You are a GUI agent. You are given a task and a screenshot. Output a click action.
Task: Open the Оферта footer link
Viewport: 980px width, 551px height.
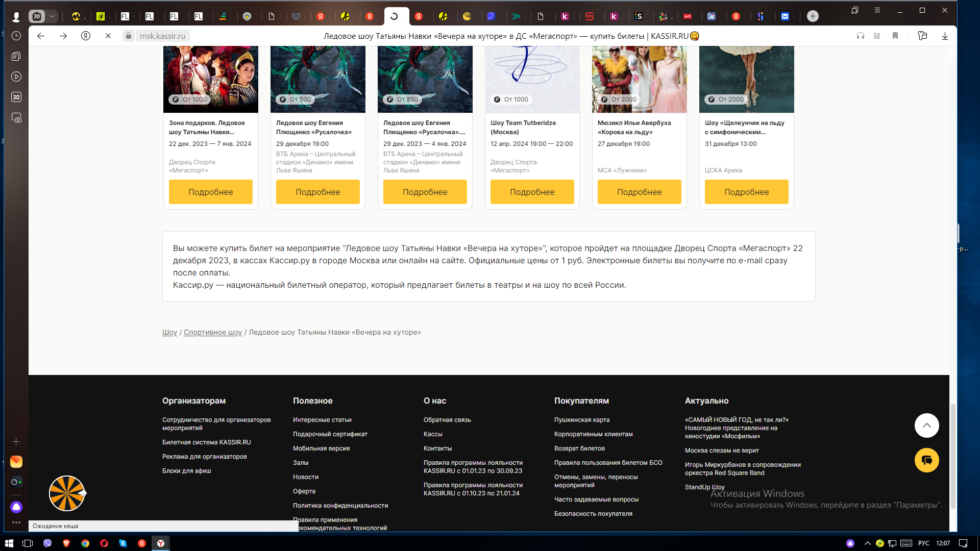[304, 491]
